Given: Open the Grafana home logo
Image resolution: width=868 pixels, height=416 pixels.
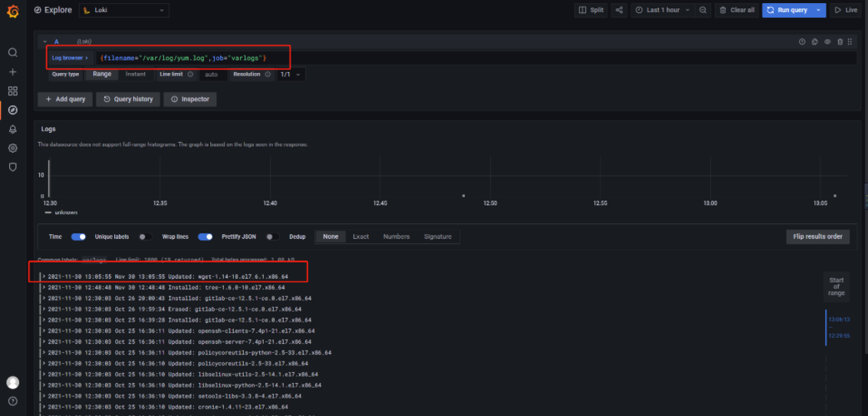Looking at the screenshot, I should [x=13, y=11].
